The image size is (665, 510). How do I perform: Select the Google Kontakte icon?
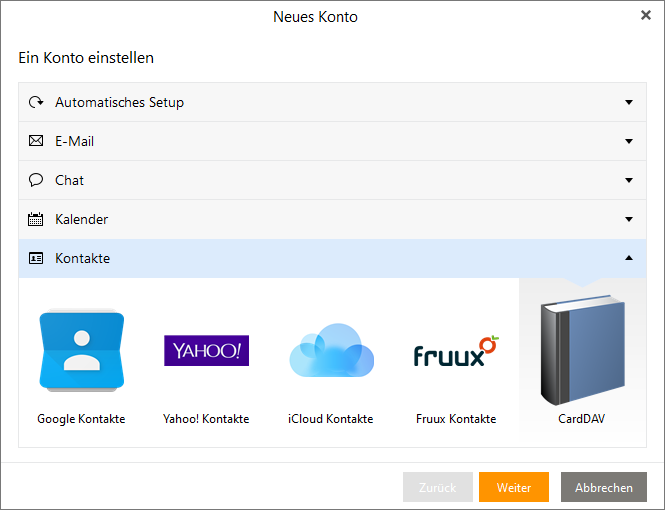(81, 351)
